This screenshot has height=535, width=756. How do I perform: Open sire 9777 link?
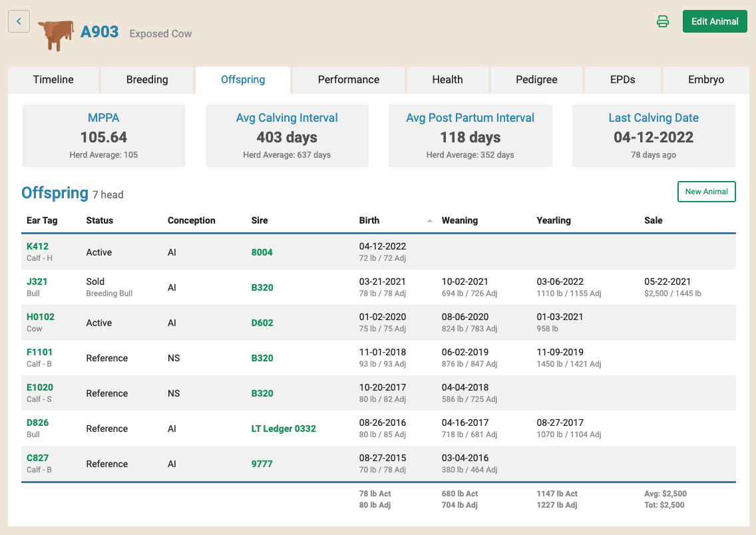pos(262,464)
